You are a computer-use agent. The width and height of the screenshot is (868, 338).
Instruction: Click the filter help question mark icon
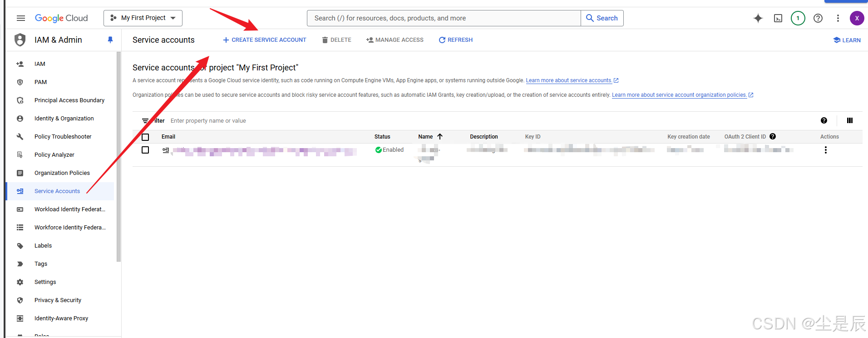point(824,120)
